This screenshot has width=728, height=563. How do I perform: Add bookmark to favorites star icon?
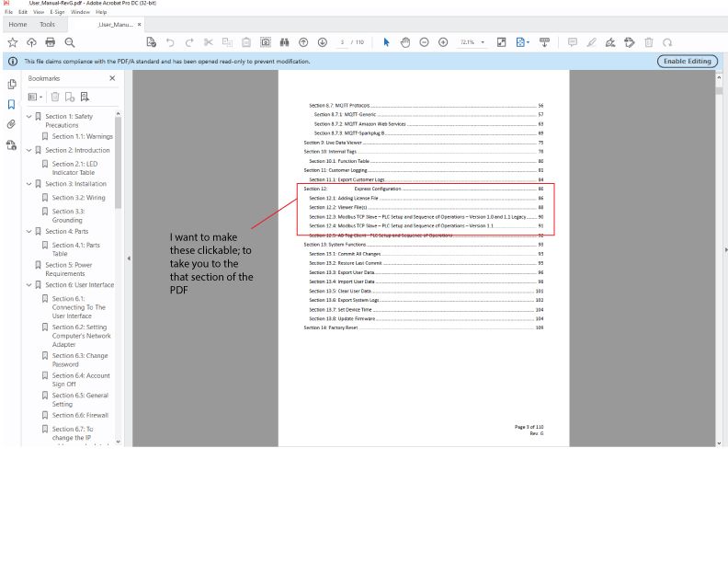13,42
